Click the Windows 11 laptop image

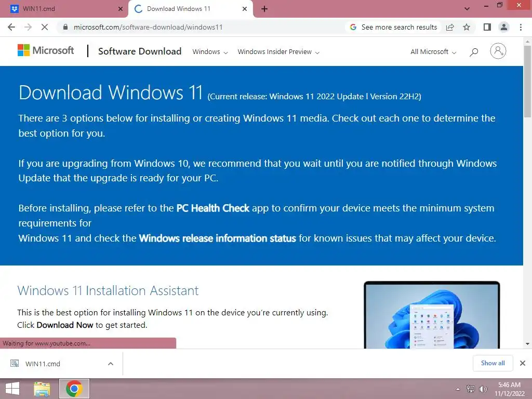[x=432, y=315]
